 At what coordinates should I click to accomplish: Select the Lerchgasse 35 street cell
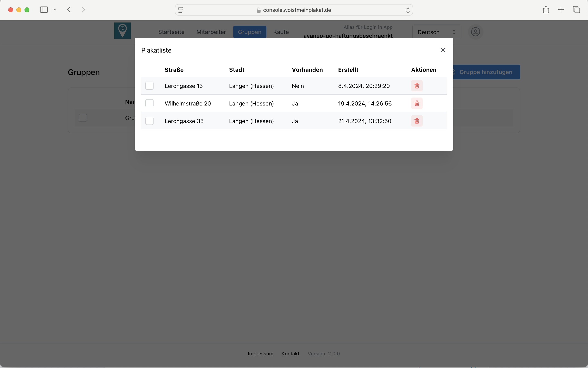(x=184, y=121)
